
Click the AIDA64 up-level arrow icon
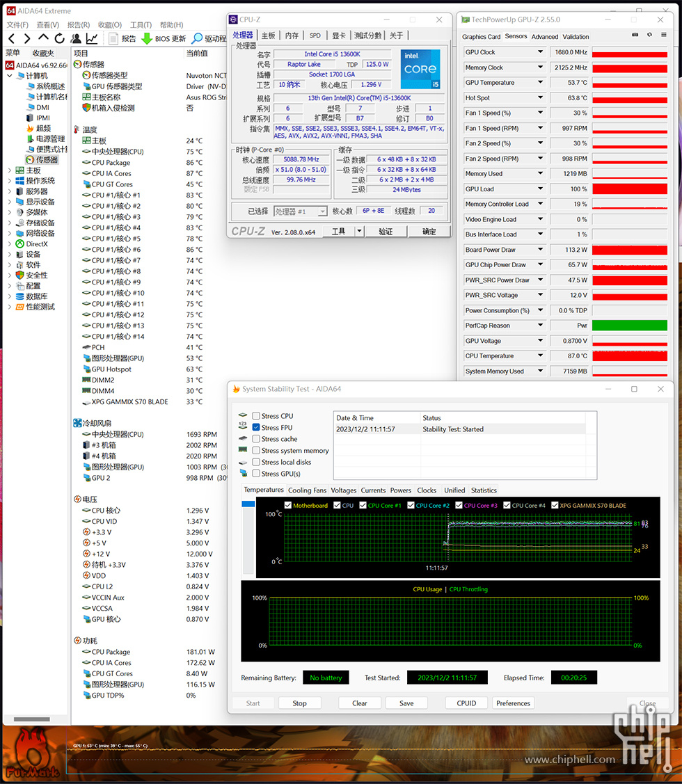coord(44,38)
